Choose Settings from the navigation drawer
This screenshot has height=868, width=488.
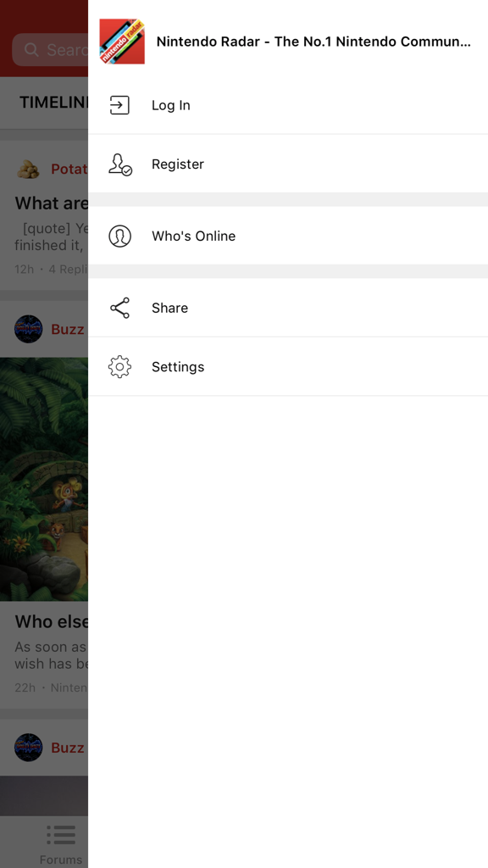(x=178, y=366)
